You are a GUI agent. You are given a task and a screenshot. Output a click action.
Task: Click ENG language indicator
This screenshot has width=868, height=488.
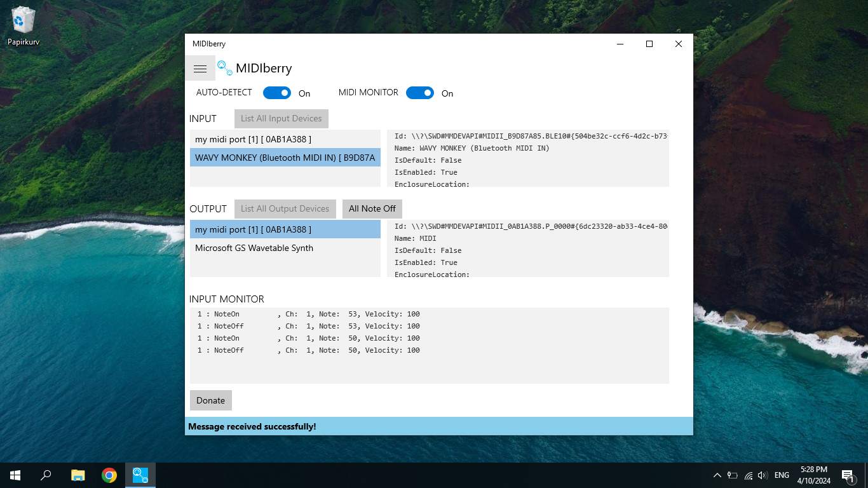tap(782, 475)
